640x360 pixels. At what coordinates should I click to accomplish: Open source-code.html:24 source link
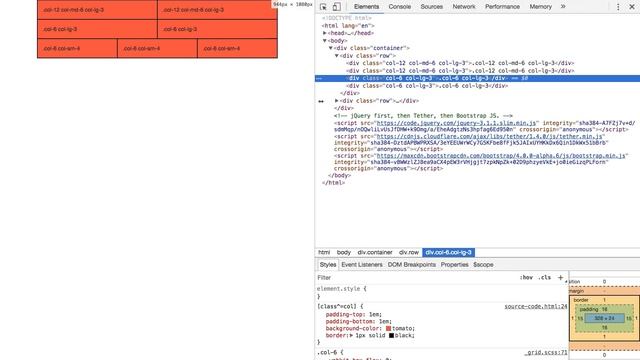click(536, 307)
